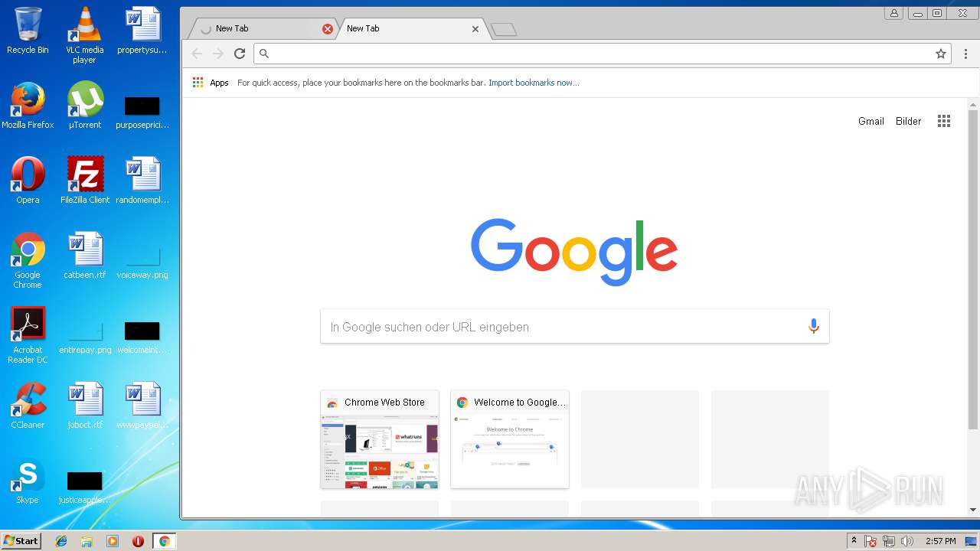Select the wwwpaypal... Word document
This screenshot has height=551, width=980.
(x=142, y=406)
